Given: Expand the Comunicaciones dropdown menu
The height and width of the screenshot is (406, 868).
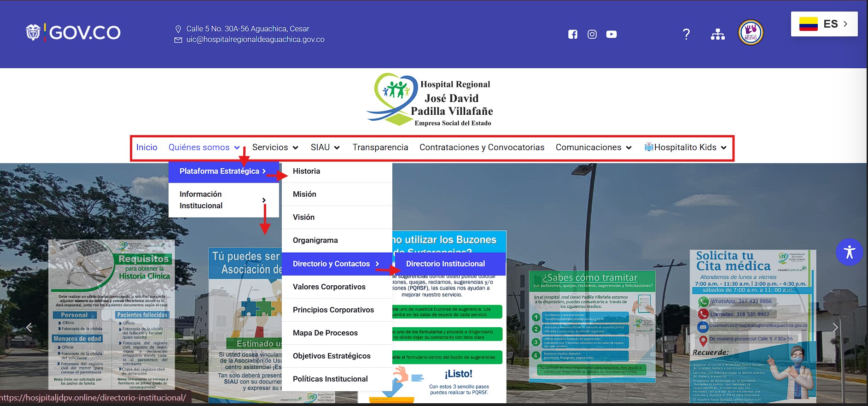Looking at the screenshot, I should [593, 147].
